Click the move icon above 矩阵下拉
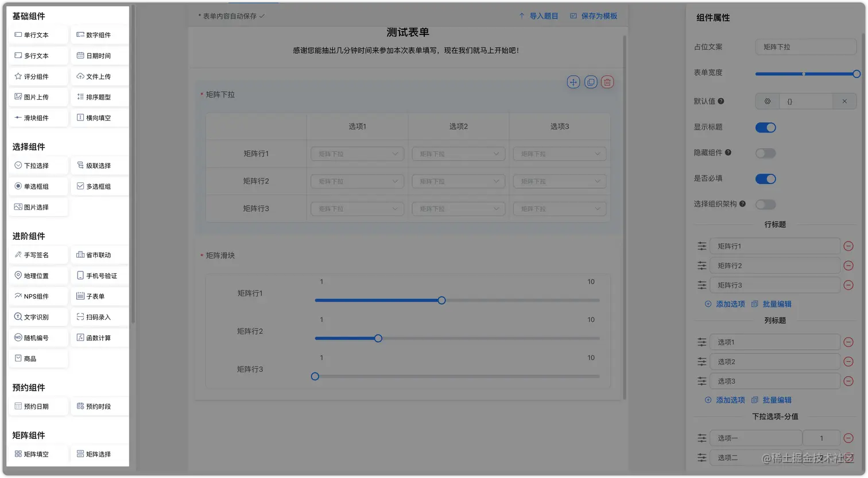 tap(573, 82)
